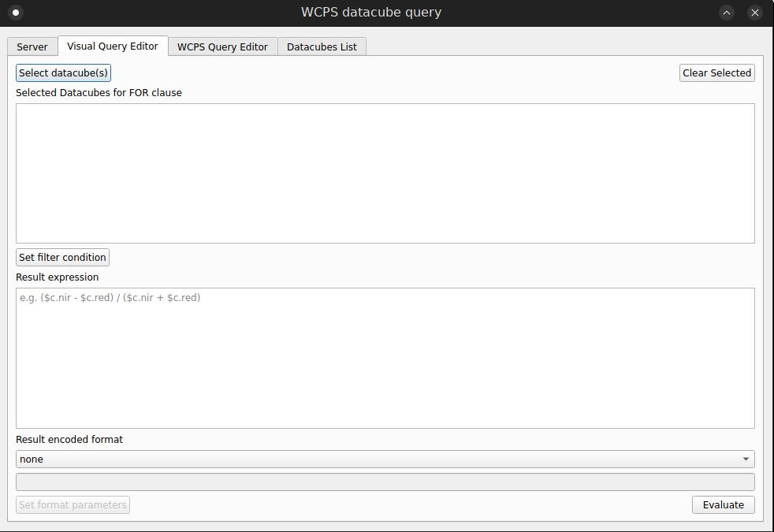Select the Visual Query Editor tab

pyautogui.click(x=112, y=47)
